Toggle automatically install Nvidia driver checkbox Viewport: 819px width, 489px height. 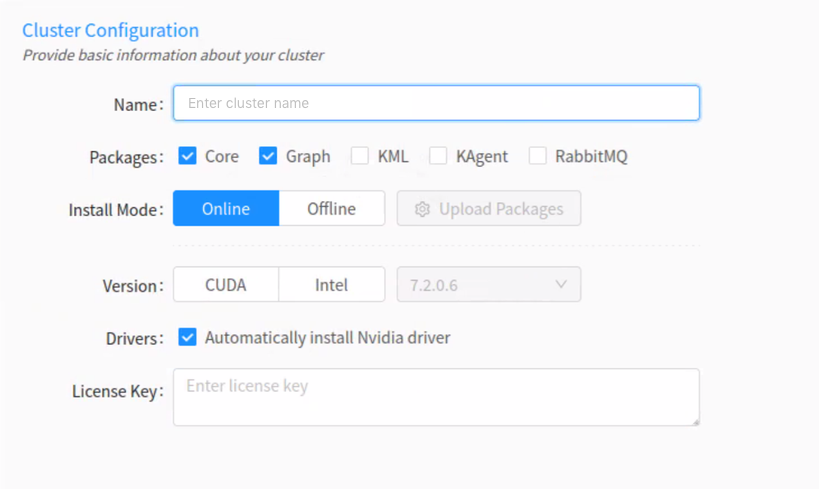188,337
